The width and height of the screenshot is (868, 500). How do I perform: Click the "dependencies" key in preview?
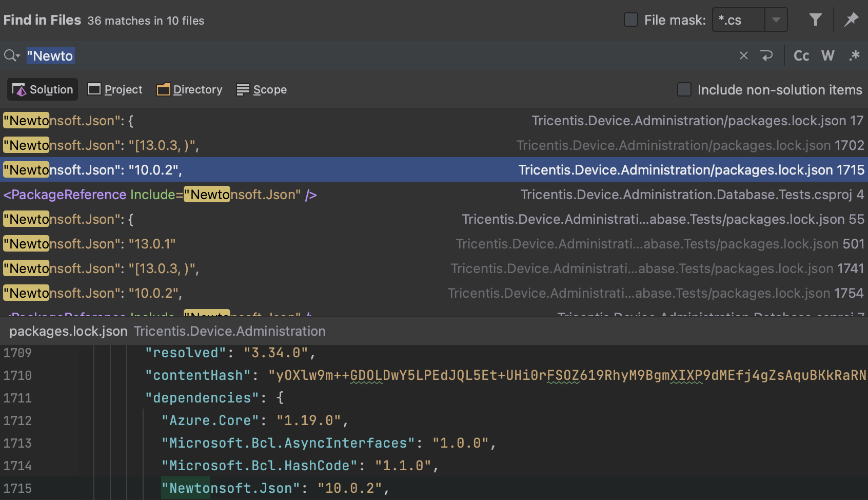coord(202,398)
